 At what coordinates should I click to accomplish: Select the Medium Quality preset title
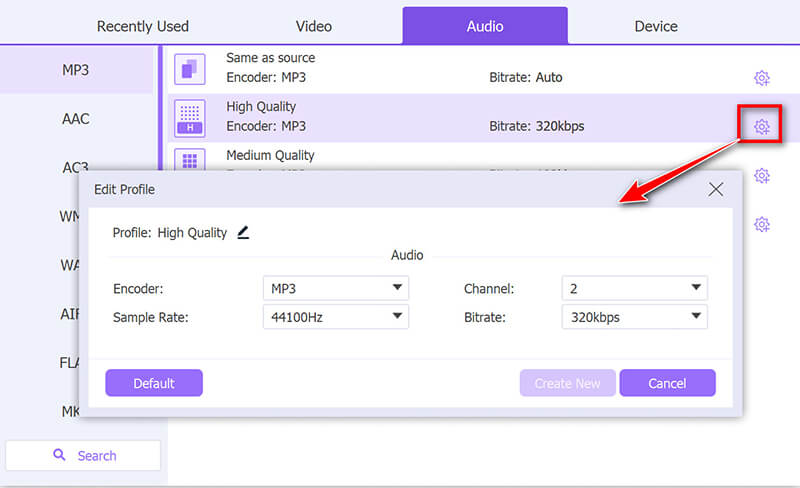pyautogui.click(x=270, y=155)
